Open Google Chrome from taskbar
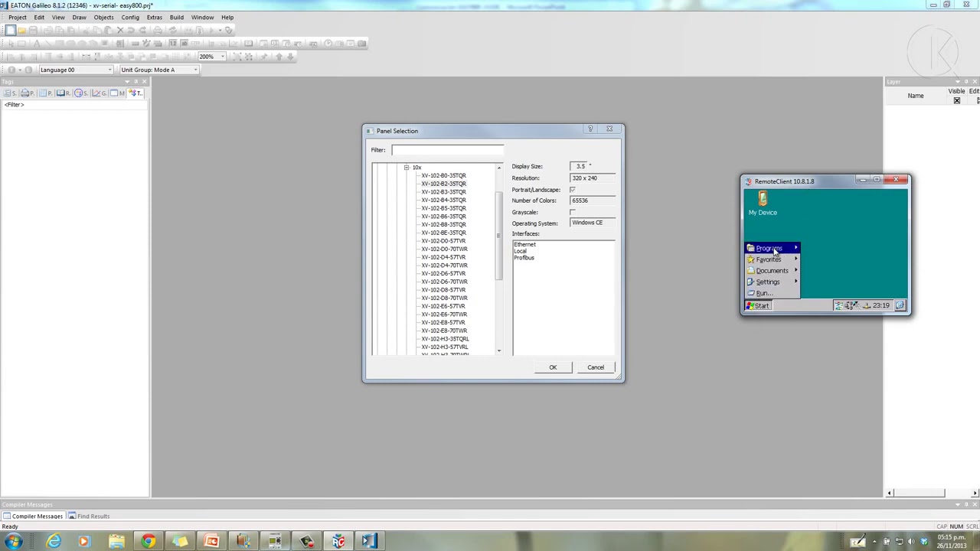980x551 pixels. 148,542
